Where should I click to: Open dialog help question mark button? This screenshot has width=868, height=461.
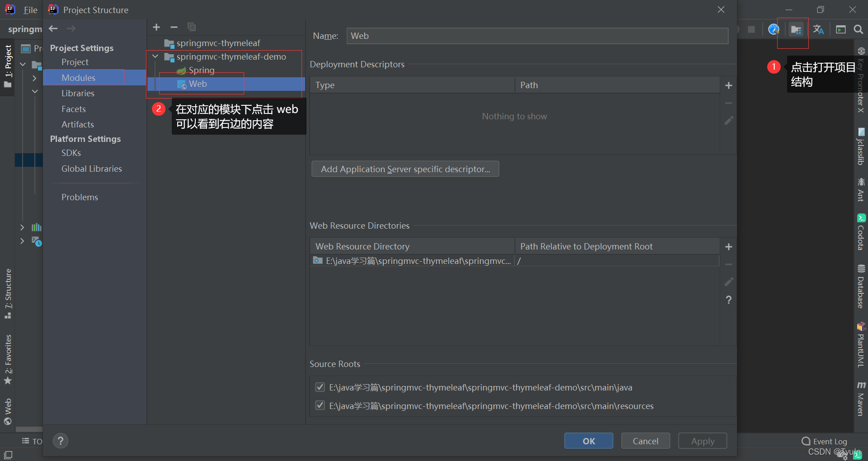(x=61, y=441)
